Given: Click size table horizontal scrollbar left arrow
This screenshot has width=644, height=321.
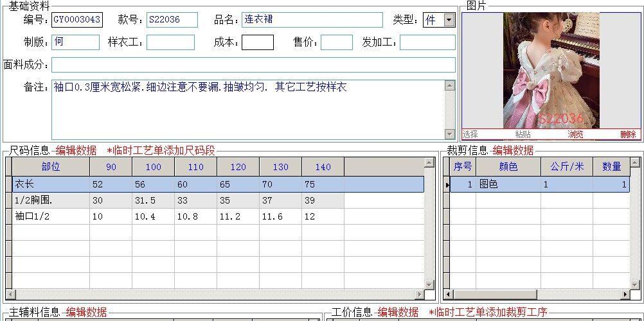Looking at the screenshot, I should click(10, 294).
